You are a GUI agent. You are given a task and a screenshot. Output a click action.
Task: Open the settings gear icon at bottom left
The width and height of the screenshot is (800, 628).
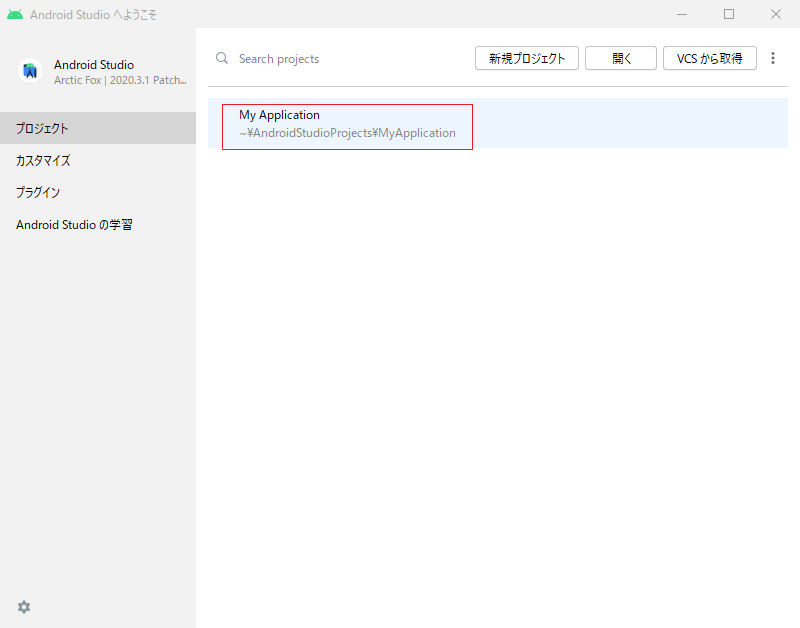point(24,607)
